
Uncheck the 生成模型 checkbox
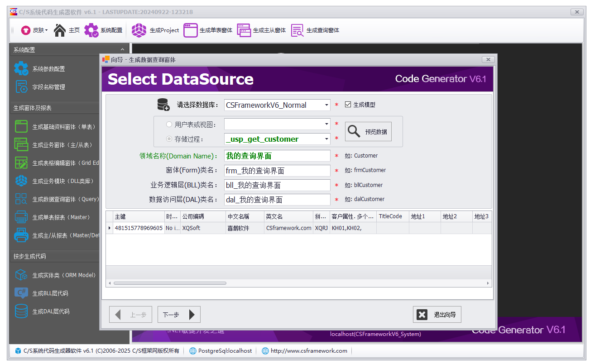[347, 104]
